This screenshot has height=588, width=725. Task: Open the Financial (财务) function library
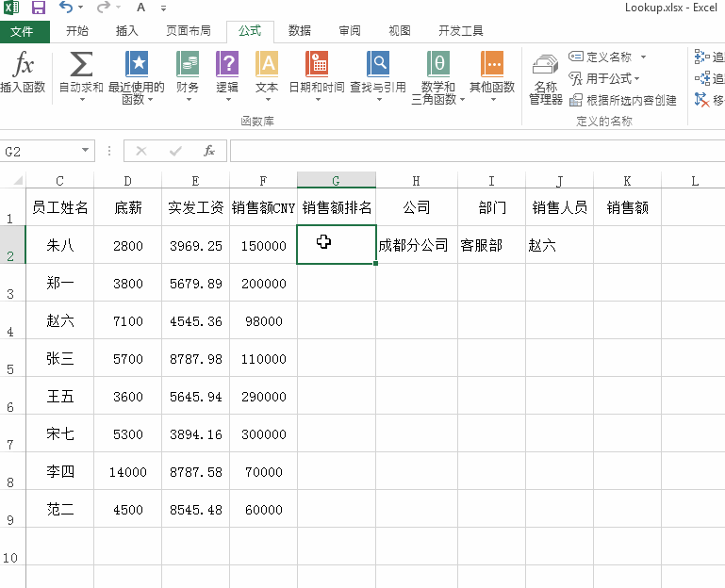tap(188, 76)
